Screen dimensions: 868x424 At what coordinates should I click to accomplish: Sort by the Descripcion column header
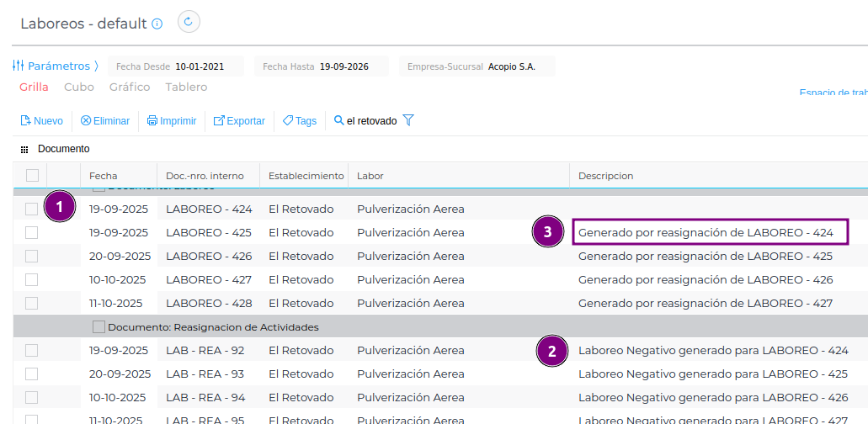coord(606,176)
